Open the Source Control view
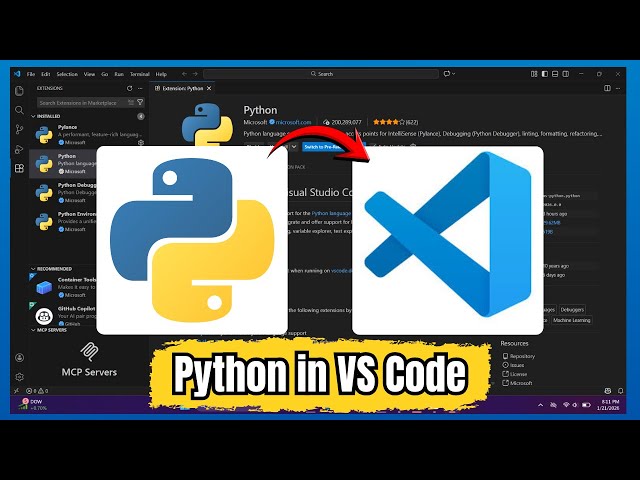Screen dimensions: 640x480 pos(19,130)
